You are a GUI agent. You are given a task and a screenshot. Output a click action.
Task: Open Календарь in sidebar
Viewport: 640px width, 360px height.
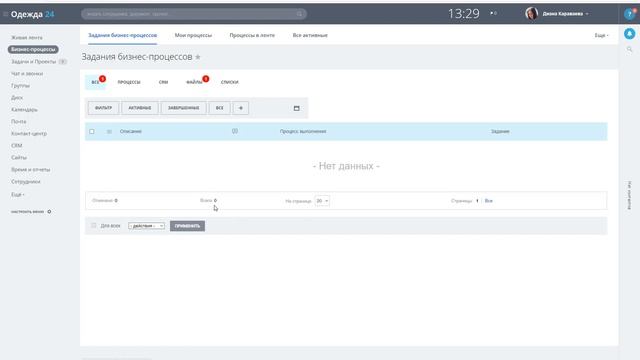click(x=24, y=109)
